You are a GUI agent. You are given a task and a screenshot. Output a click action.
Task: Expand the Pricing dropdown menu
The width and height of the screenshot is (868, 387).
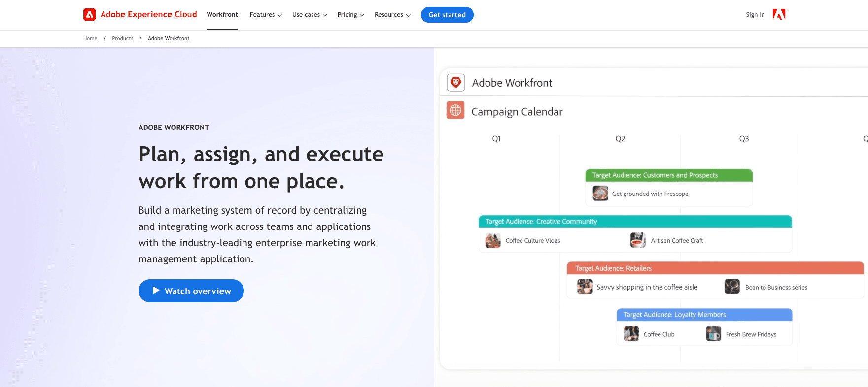tap(350, 15)
